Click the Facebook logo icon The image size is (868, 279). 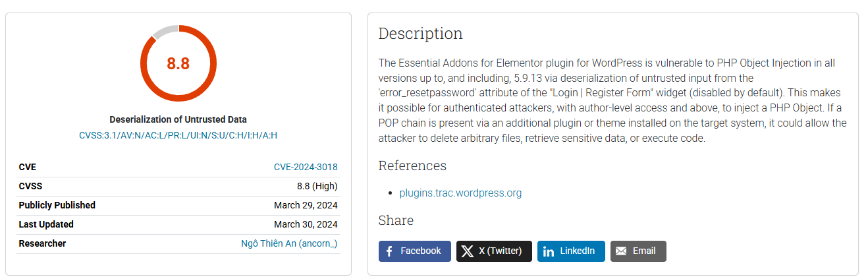(389, 251)
